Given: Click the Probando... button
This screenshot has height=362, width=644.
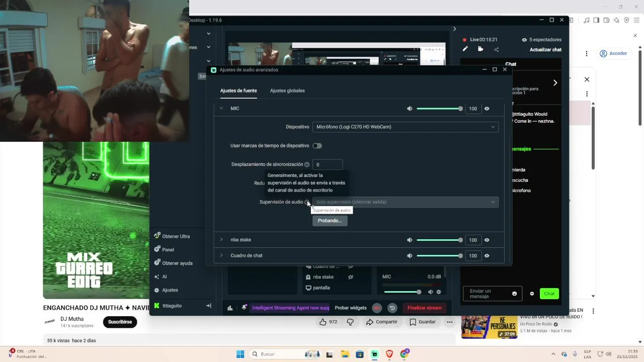Looking at the screenshot, I should 330,221.
